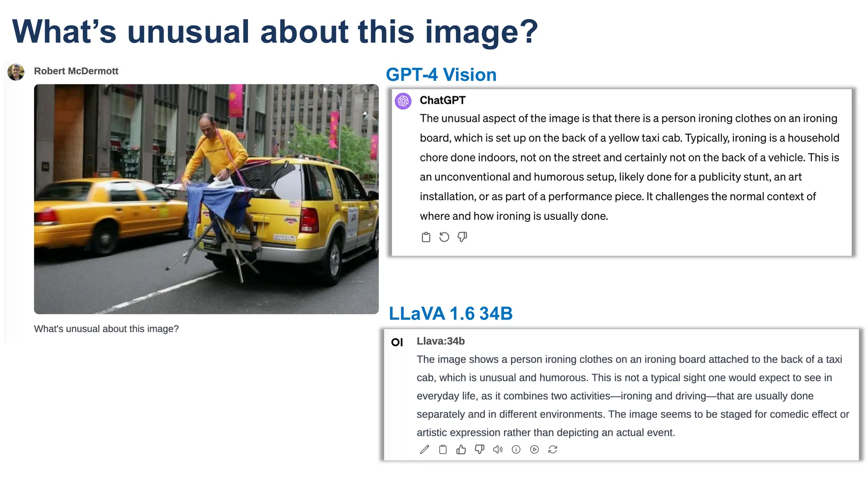868x488 pixels.
Task: Show info for the Llava:34b response
Action: (x=516, y=449)
